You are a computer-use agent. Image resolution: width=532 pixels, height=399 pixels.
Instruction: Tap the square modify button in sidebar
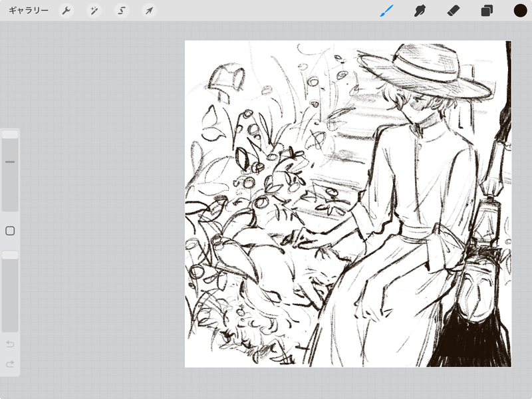(x=10, y=231)
